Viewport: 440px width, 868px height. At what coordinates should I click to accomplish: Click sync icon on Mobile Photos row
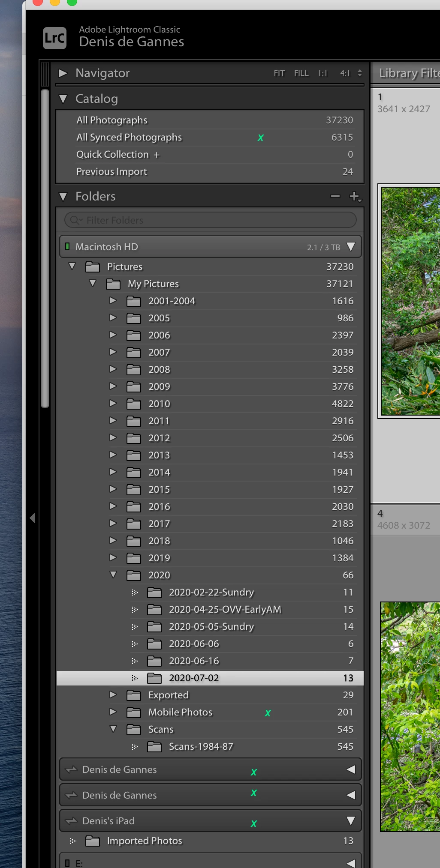tap(268, 713)
